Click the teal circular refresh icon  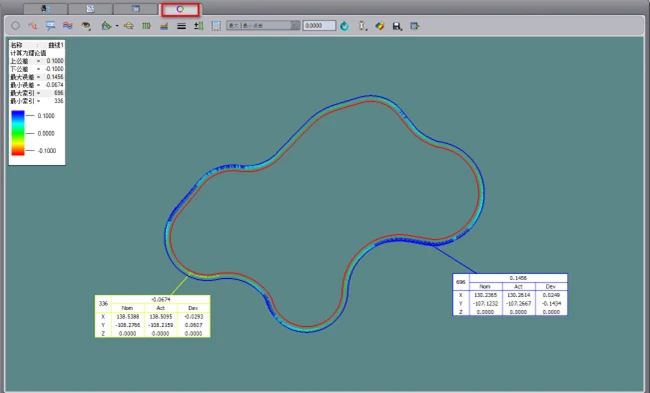(x=344, y=26)
